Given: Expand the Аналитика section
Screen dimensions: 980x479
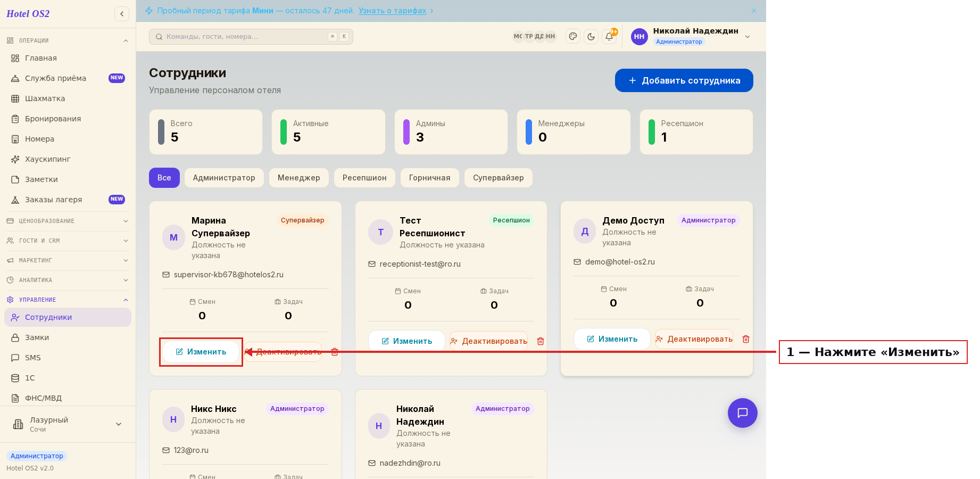Looking at the screenshot, I should (x=68, y=280).
